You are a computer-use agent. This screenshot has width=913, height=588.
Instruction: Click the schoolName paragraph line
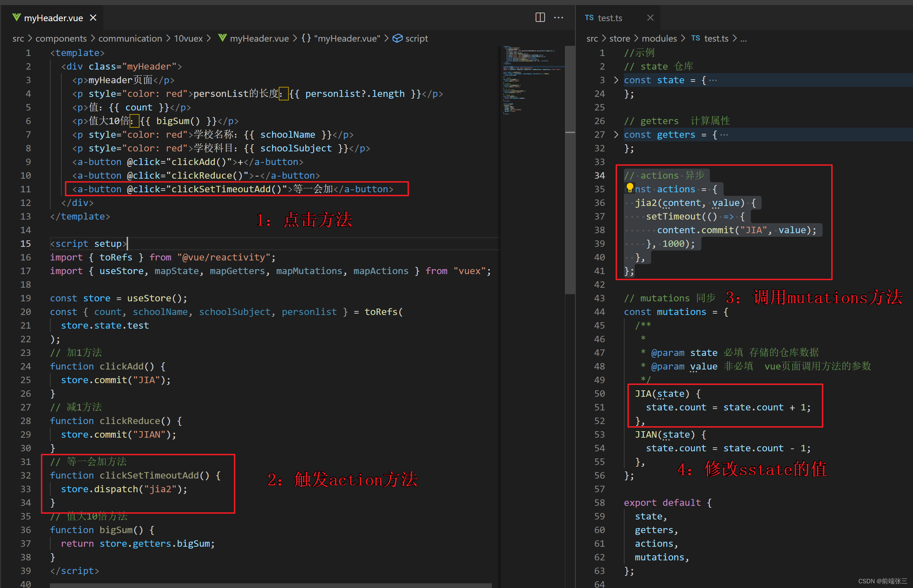point(213,135)
